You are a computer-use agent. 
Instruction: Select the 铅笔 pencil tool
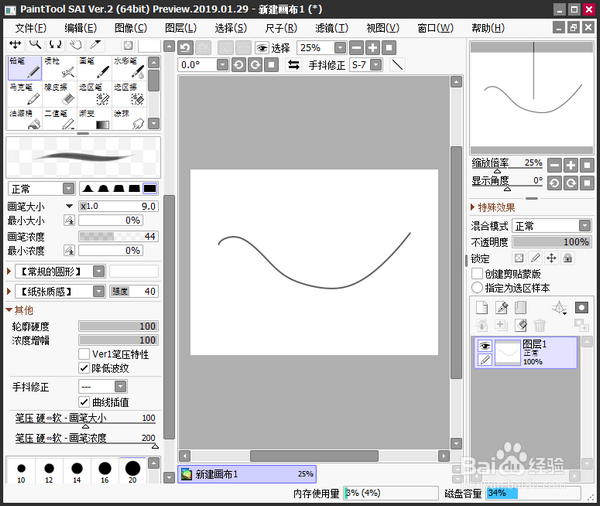(x=25, y=68)
